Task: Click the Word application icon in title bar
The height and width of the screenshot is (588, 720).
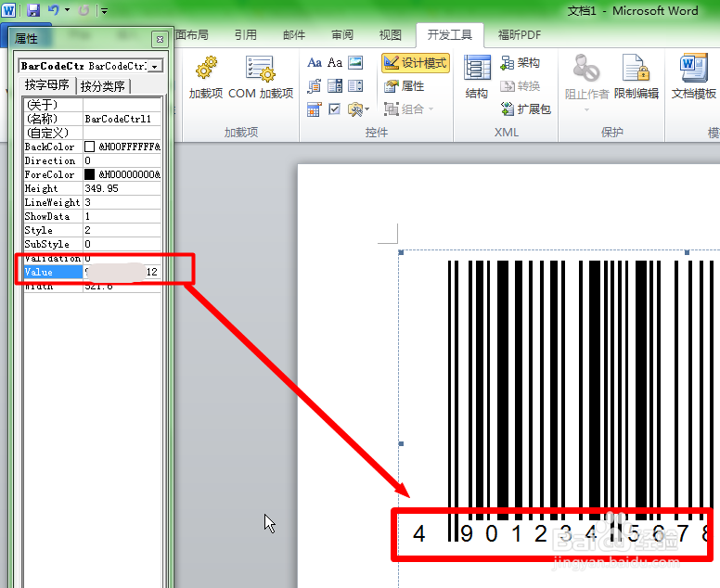Action: 8,10
